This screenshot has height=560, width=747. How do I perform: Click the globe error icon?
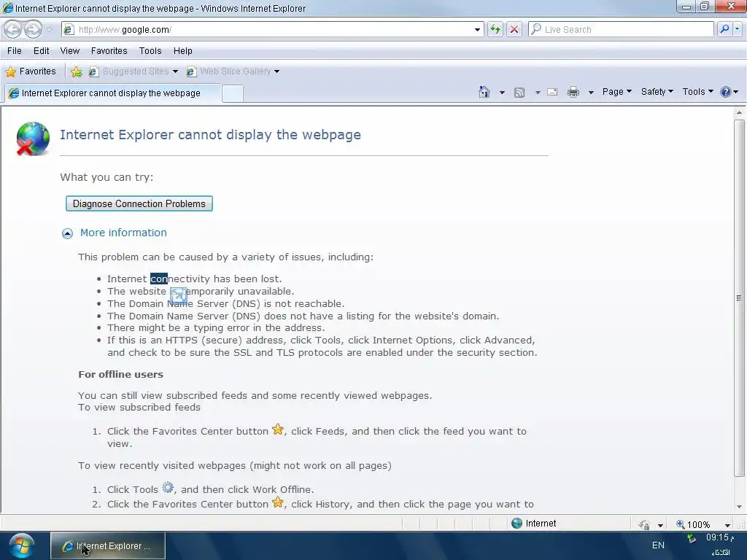point(33,139)
